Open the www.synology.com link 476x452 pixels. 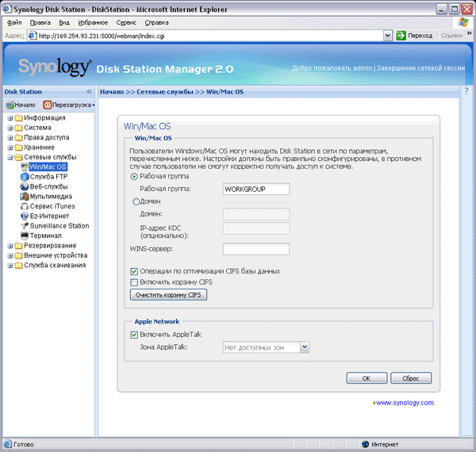(x=405, y=403)
